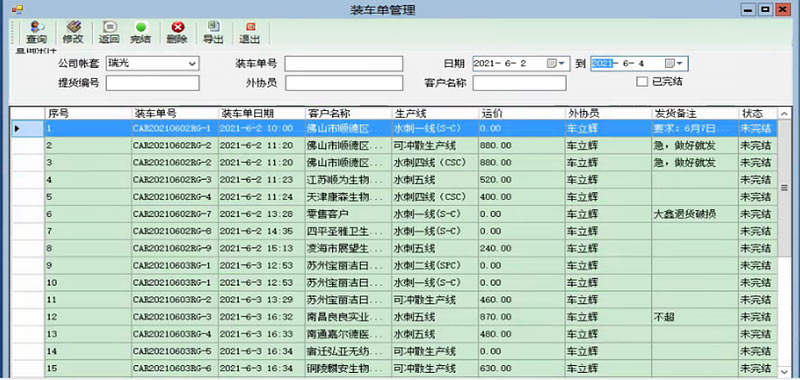800x380 pixels.
Task: Click the 装车单号 search input field
Action: (x=344, y=64)
